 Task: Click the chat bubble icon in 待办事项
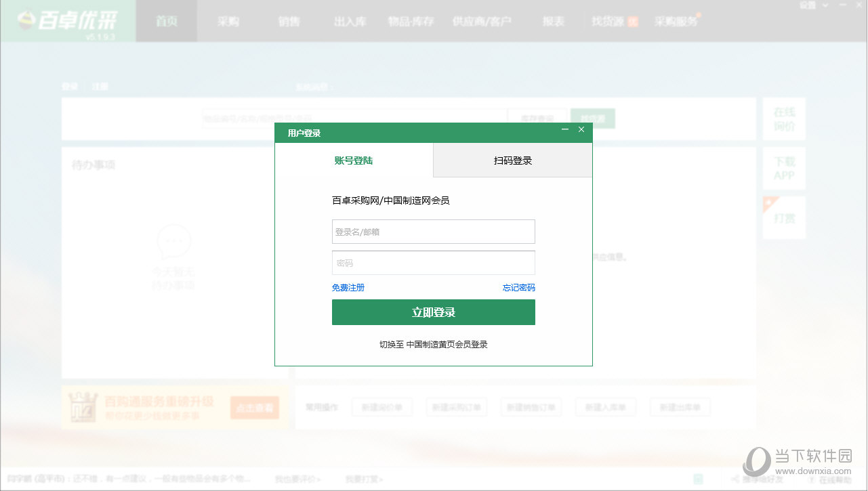point(174,242)
